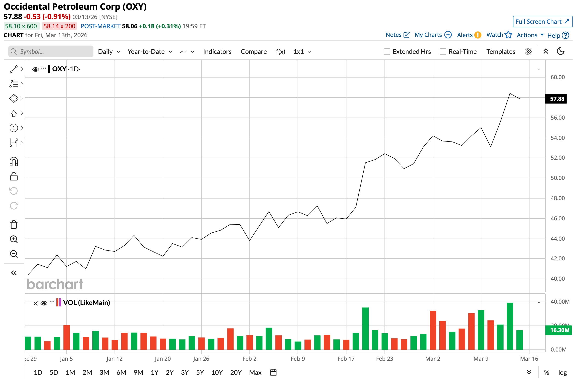Collapse the left drawing toolbar
The image size is (585, 392).
(14, 273)
